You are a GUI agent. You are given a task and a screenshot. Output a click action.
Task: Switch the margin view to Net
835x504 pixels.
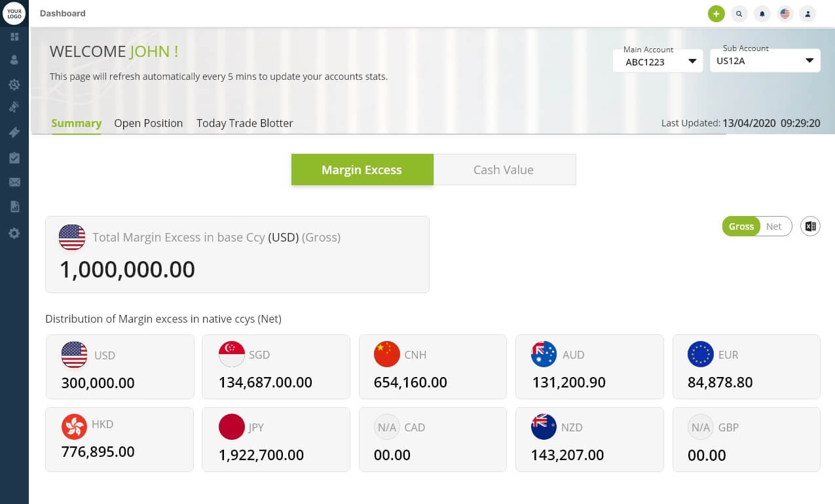point(775,226)
